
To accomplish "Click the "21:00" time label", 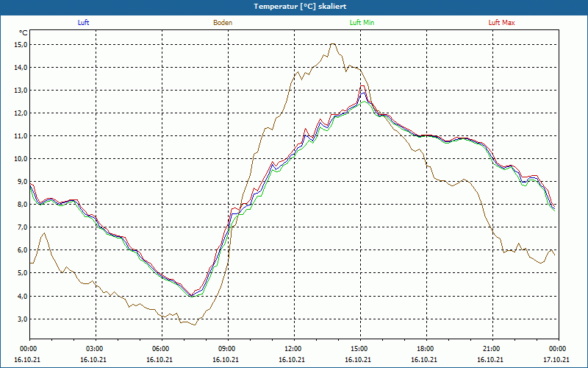I will coord(491,349).
